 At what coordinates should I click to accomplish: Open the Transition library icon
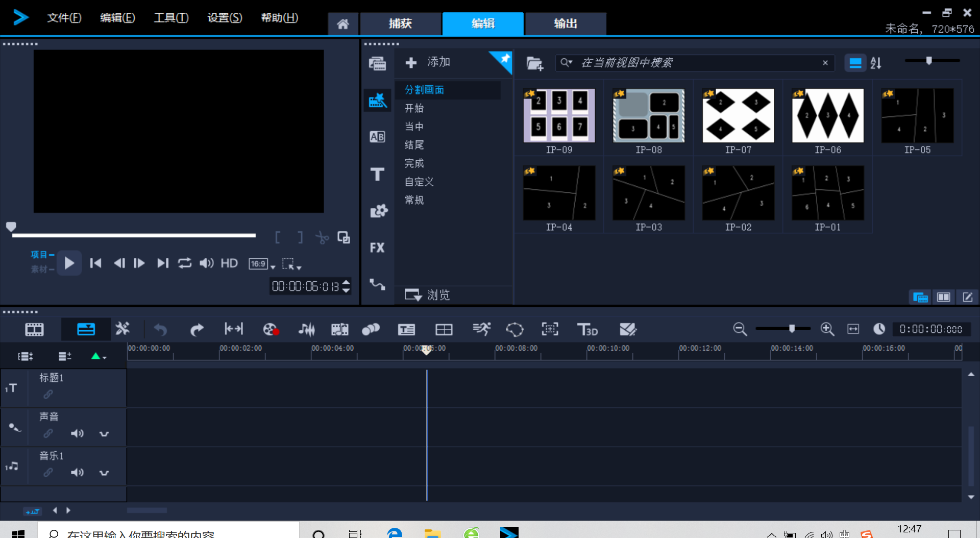(x=377, y=137)
